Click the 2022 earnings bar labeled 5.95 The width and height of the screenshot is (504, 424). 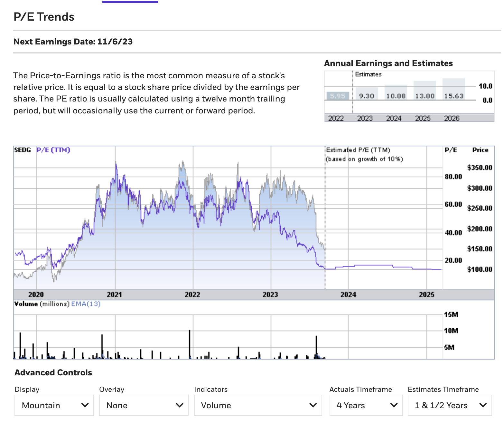338,96
